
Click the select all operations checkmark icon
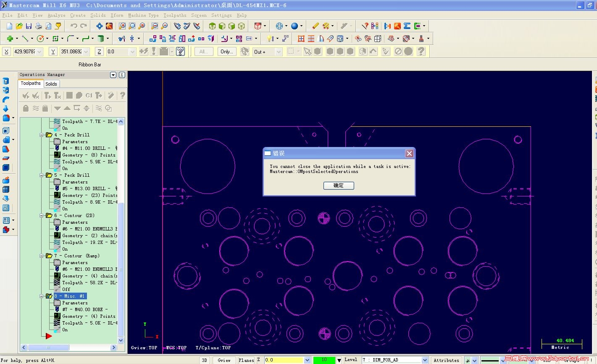[26, 95]
